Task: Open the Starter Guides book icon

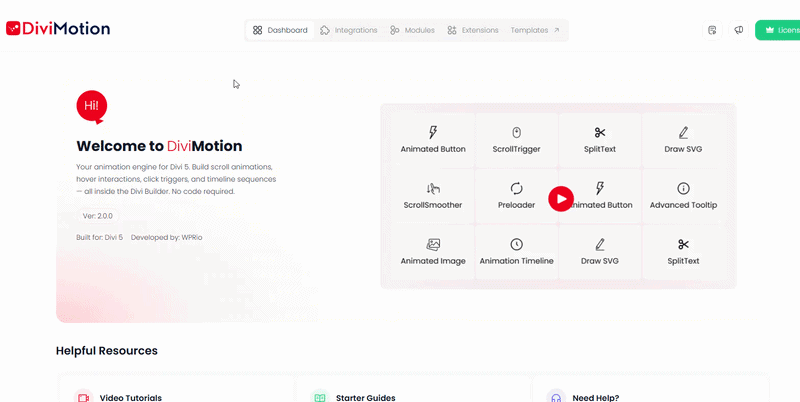Action: (x=319, y=397)
